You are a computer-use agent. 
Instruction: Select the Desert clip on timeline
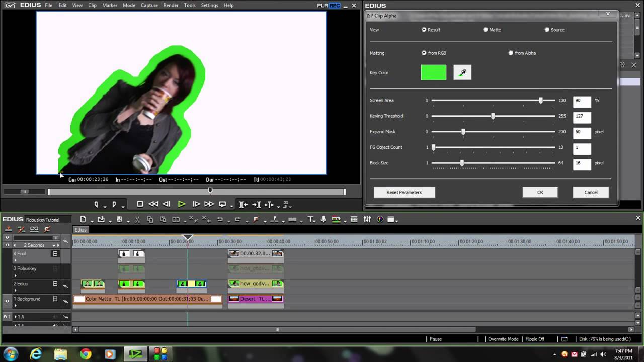tap(256, 299)
